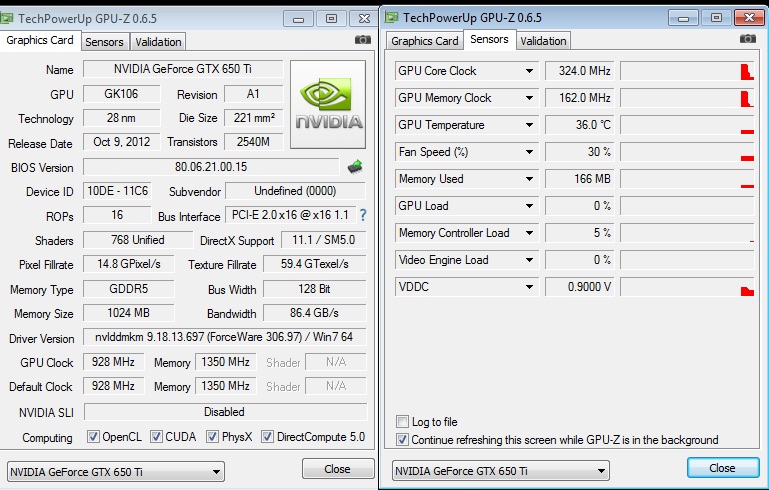Click the Fan Speed history graph
Viewport: 769px width, 490px height.
687,152
